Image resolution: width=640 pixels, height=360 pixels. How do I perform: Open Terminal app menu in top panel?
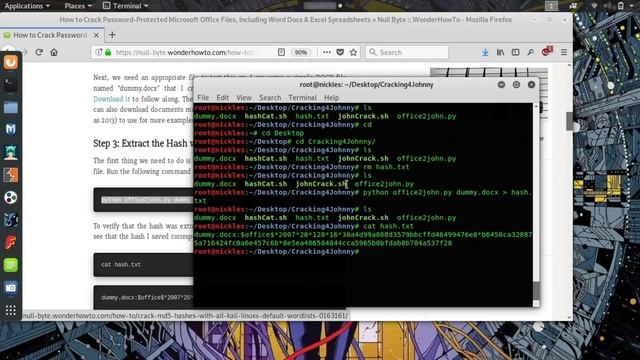[x=125, y=6]
